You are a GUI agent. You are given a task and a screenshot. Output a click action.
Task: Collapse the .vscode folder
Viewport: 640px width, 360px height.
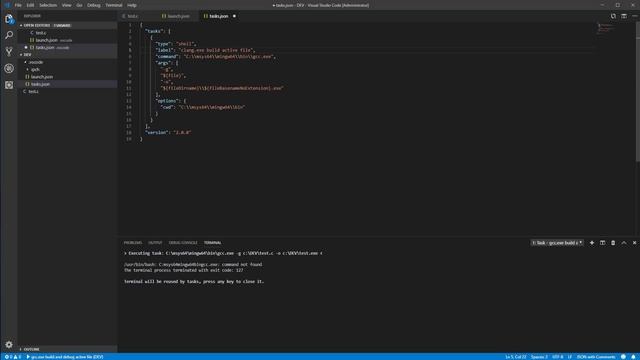67,62
